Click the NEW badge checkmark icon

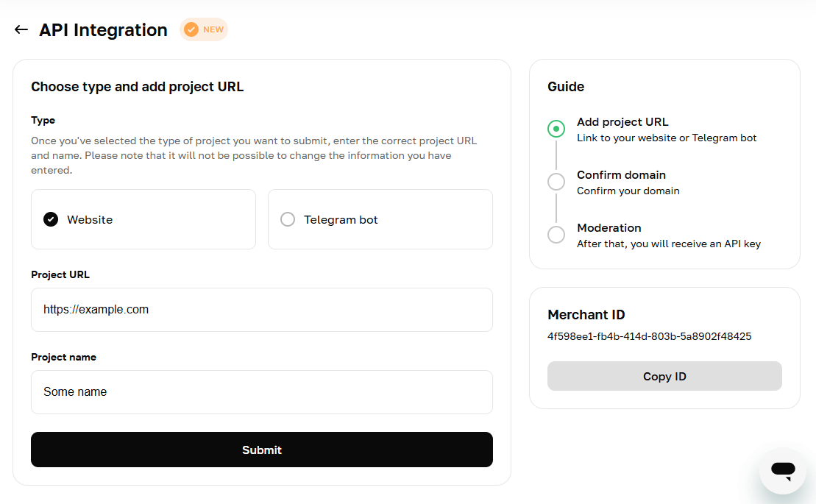[191, 29]
